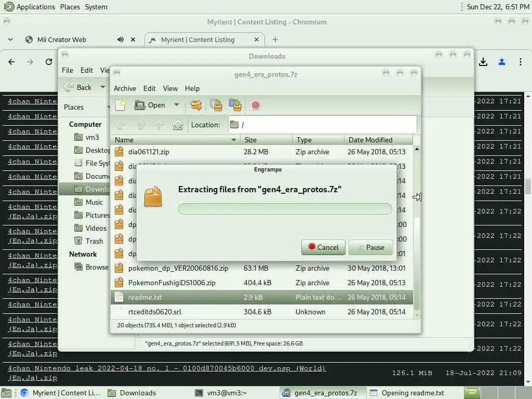Click the Location path input field
Viewport: 532px width, 399px height.
point(322,125)
